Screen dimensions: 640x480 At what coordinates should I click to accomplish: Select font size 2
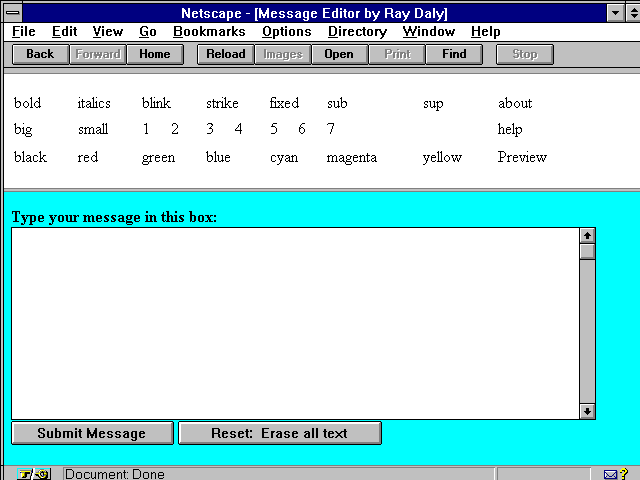tap(175, 129)
